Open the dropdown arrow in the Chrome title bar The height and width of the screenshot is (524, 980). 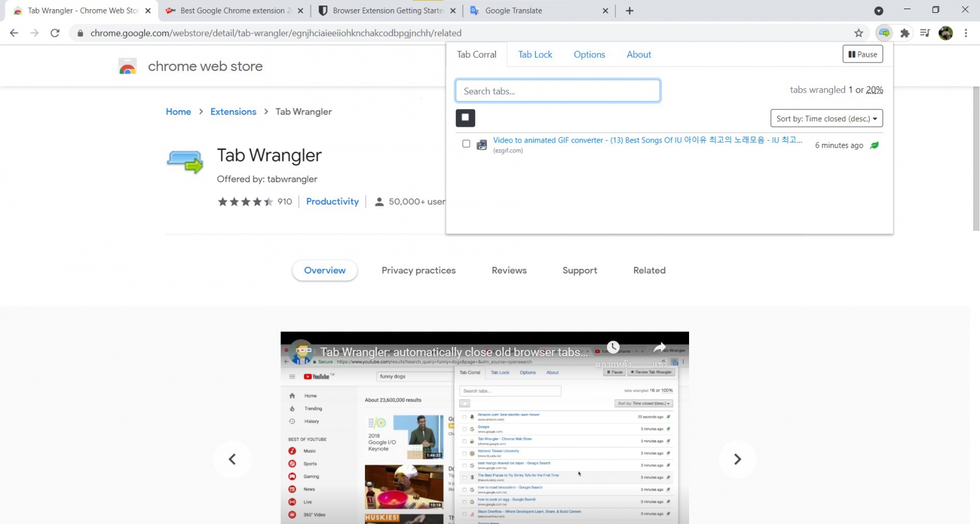tap(878, 10)
